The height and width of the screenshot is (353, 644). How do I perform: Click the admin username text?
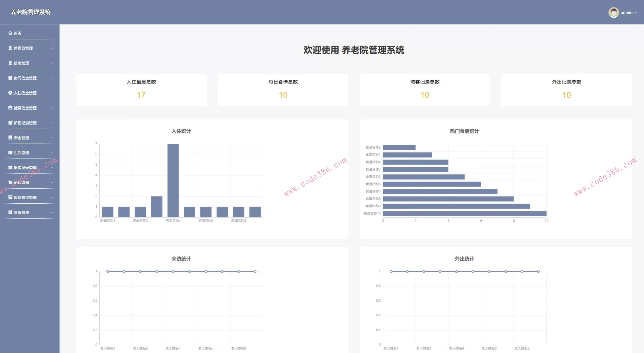pos(626,13)
